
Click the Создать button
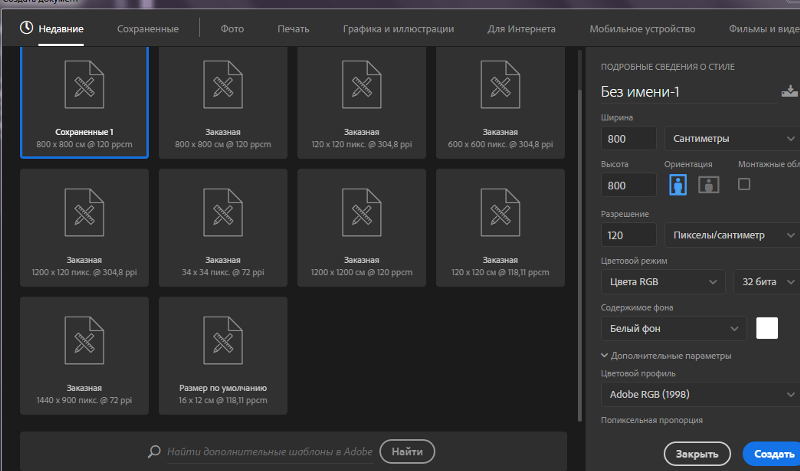(772, 454)
